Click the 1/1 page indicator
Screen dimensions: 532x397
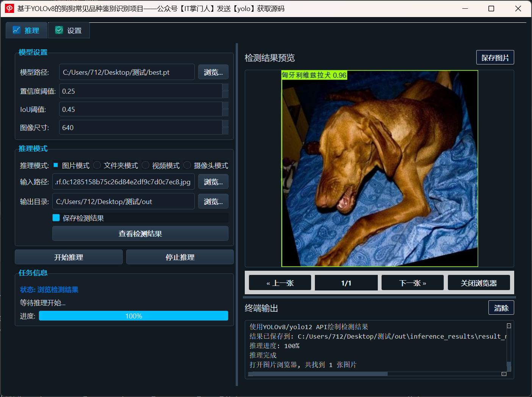346,283
